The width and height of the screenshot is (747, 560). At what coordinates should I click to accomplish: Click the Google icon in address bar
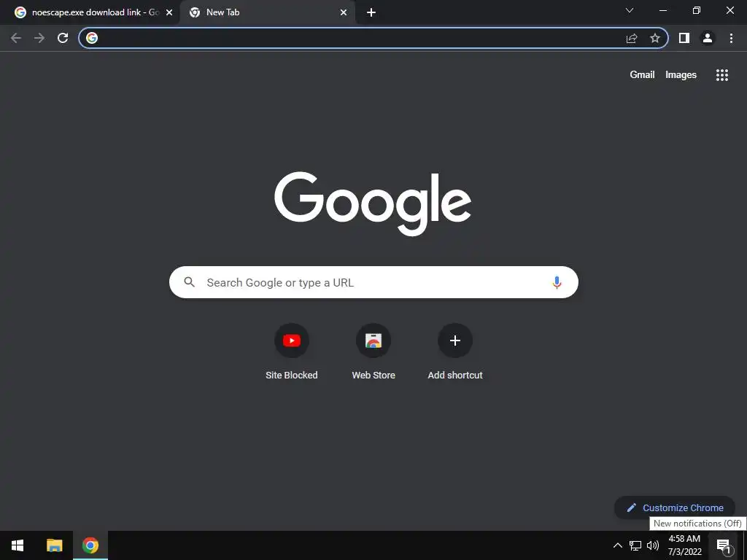tap(92, 38)
